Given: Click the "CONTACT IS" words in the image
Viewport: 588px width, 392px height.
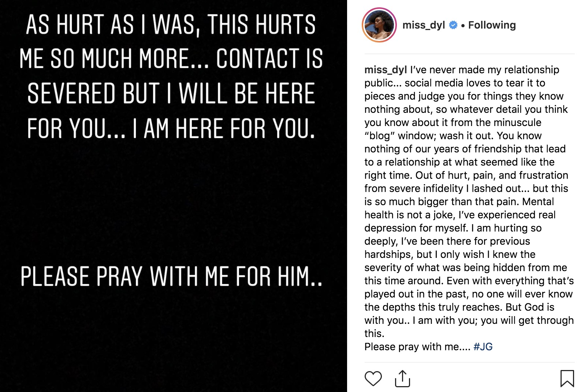Looking at the screenshot, I should 269,59.
